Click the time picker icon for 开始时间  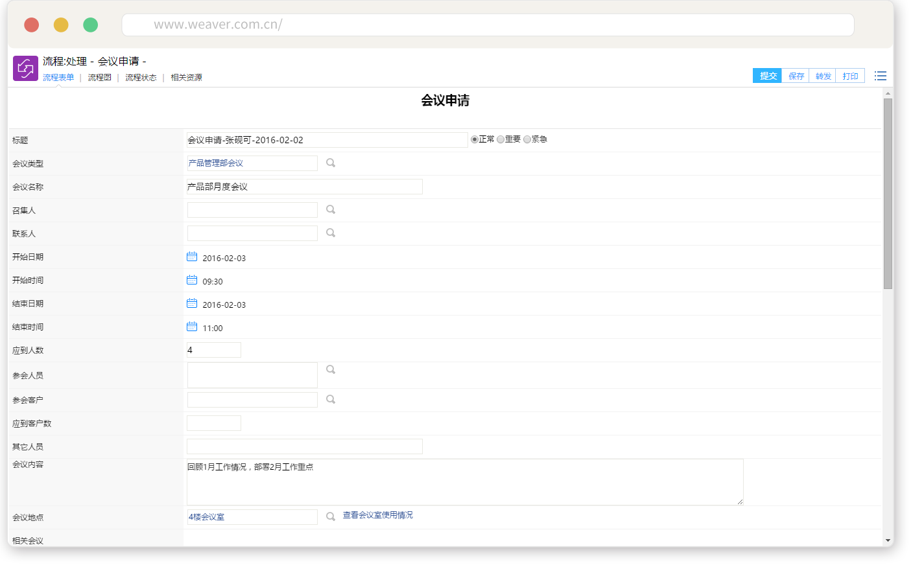point(192,280)
